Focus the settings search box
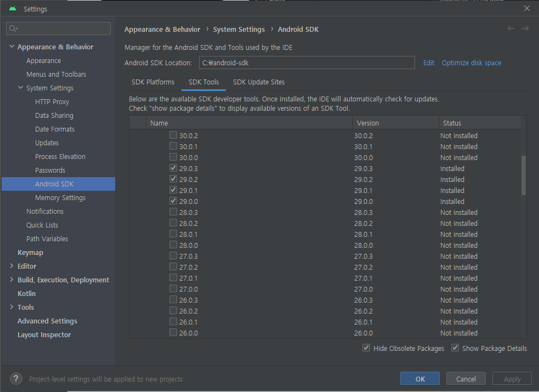The height and width of the screenshot is (392, 539). coord(59,29)
